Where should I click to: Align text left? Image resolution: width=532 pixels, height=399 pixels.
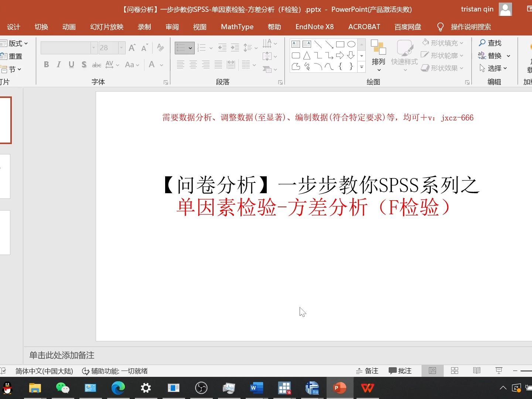pyautogui.click(x=180, y=65)
